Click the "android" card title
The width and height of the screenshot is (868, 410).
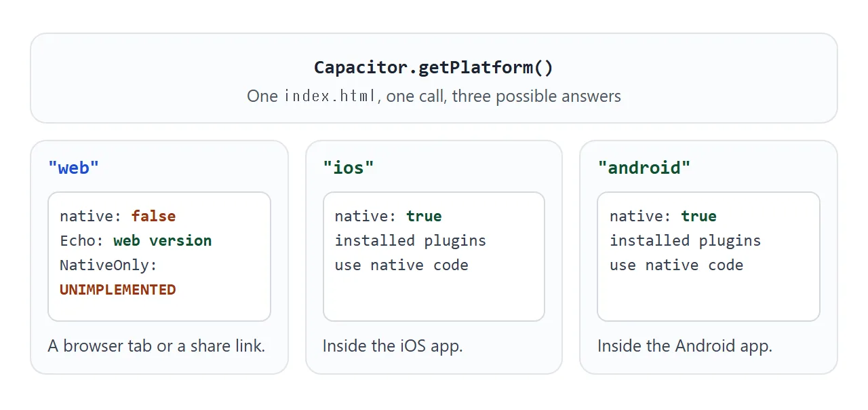point(644,168)
